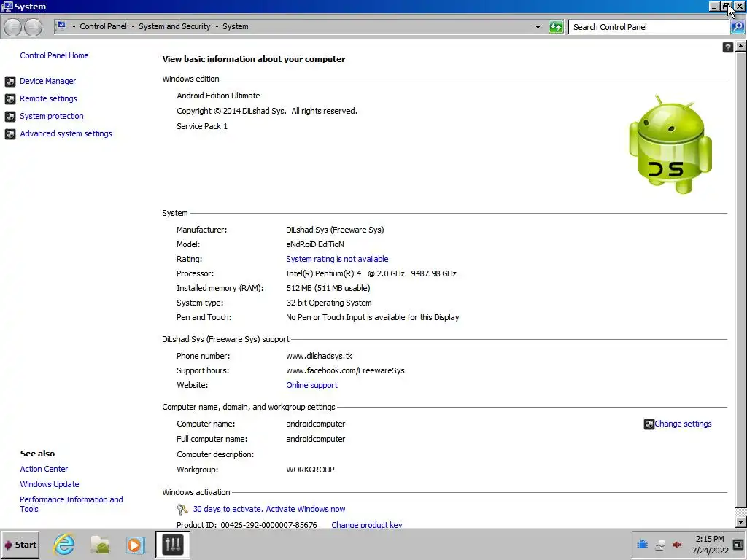Click Change product key link

tap(366, 525)
